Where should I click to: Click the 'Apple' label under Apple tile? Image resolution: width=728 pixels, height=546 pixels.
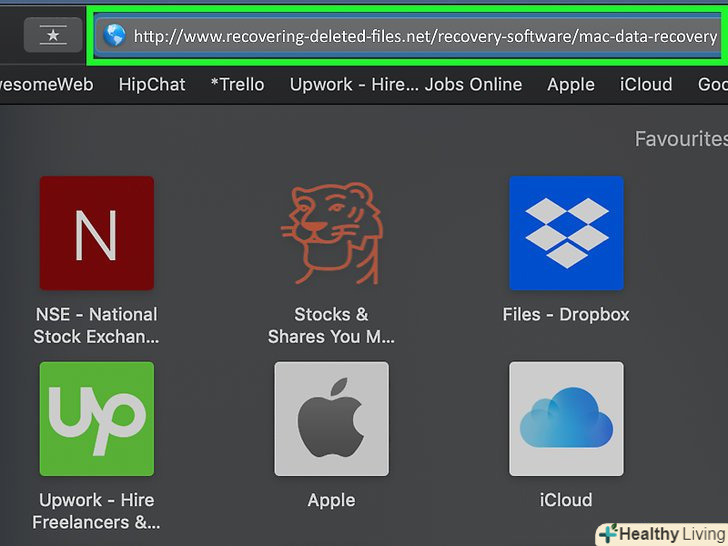tap(332, 500)
